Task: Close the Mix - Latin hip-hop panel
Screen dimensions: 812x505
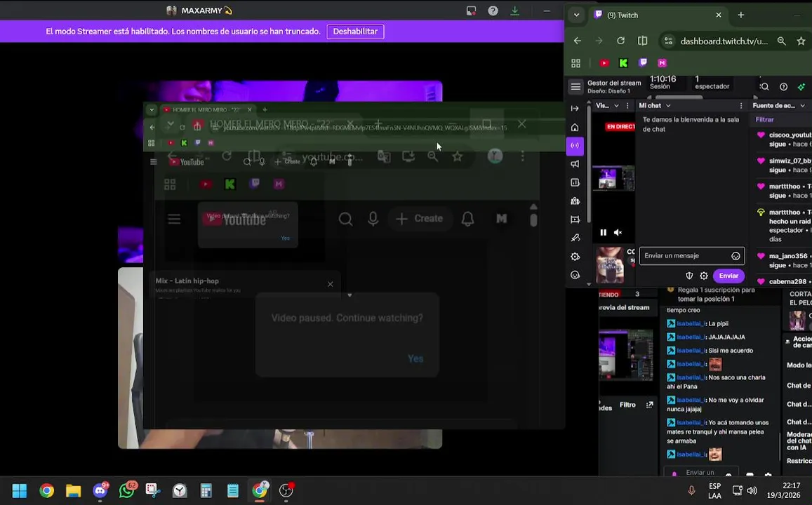Action: [331, 284]
